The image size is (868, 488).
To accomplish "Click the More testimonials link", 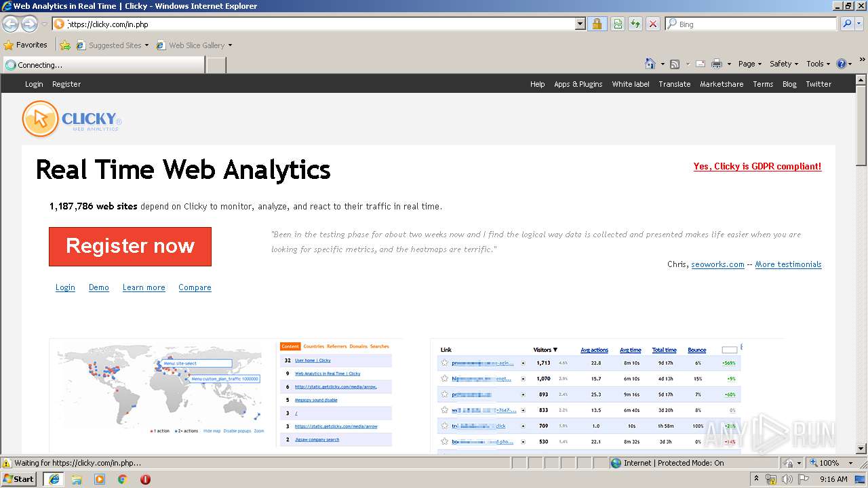I will click(x=788, y=264).
